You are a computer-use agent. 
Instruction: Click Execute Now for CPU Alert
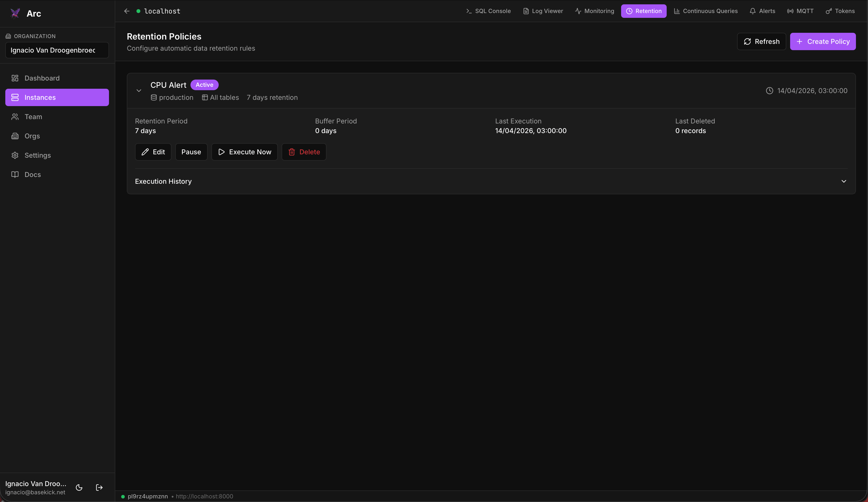click(x=244, y=152)
